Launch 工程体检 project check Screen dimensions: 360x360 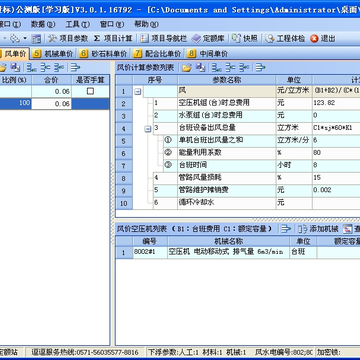point(285,38)
